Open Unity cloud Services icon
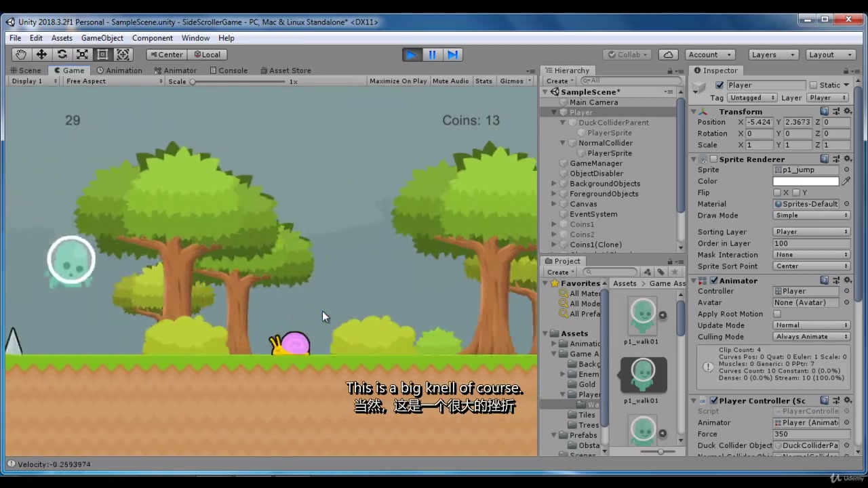The image size is (868, 488). [x=668, y=54]
